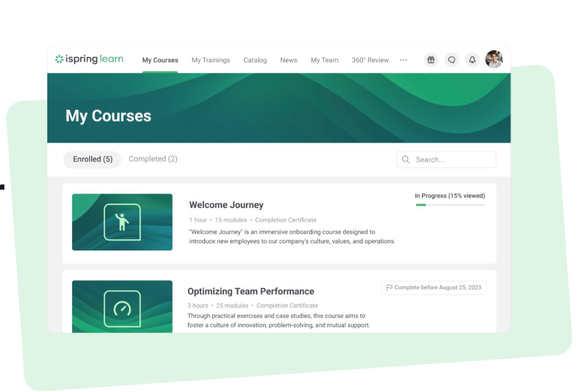
Task: Open the News tab
Action: [289, 60]
